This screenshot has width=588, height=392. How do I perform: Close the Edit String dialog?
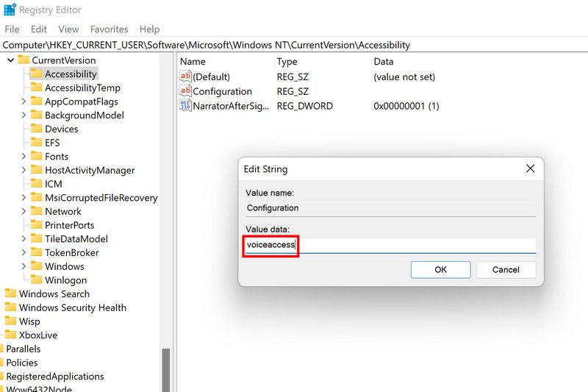[530, 168]
